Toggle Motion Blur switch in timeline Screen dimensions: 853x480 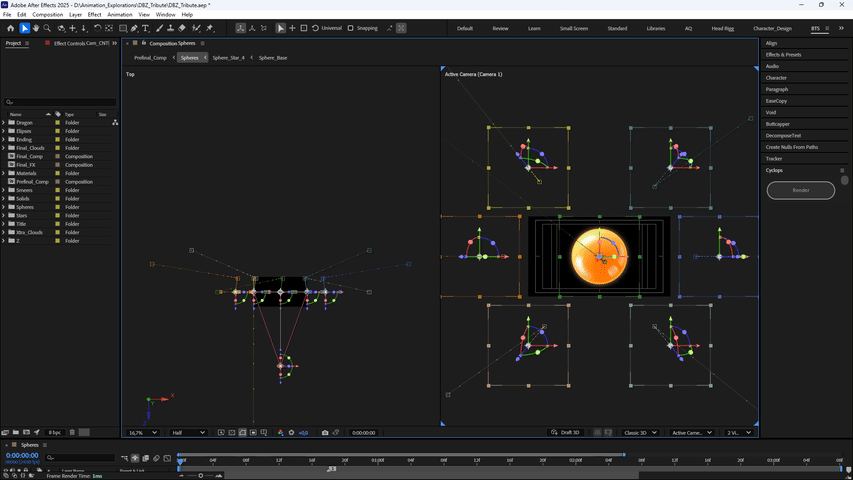coord(157,458)
